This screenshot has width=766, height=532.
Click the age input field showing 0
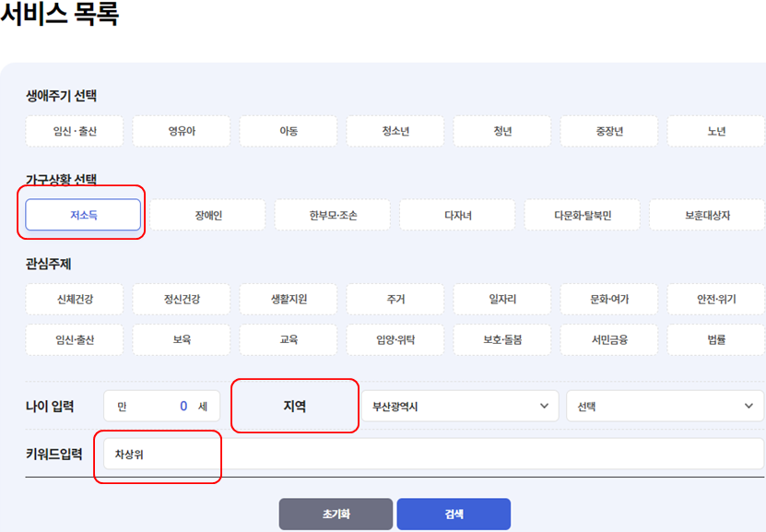point(161,406)
